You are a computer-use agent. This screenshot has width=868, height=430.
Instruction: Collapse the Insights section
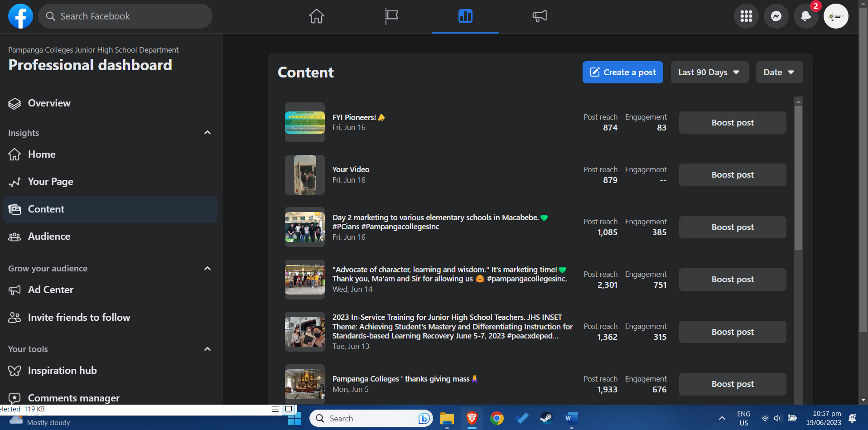[207, 133]
